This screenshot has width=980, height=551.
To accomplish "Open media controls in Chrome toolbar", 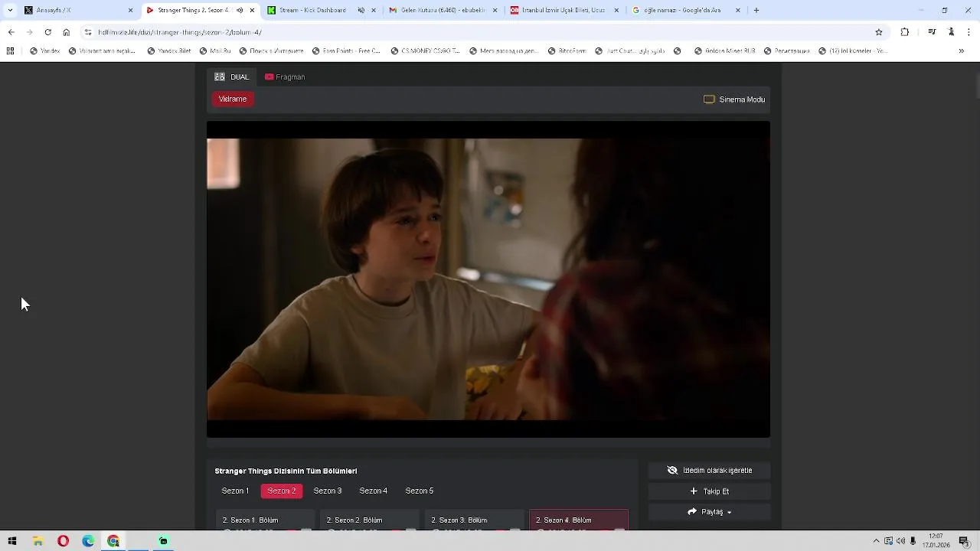I will [x=932, y=32].
